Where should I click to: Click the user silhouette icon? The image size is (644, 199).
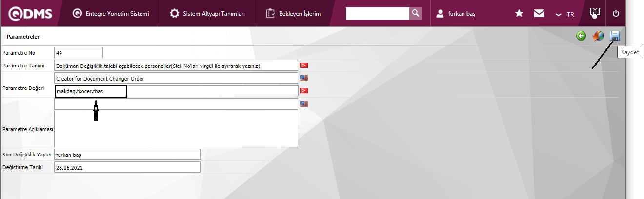click(440, 14)
